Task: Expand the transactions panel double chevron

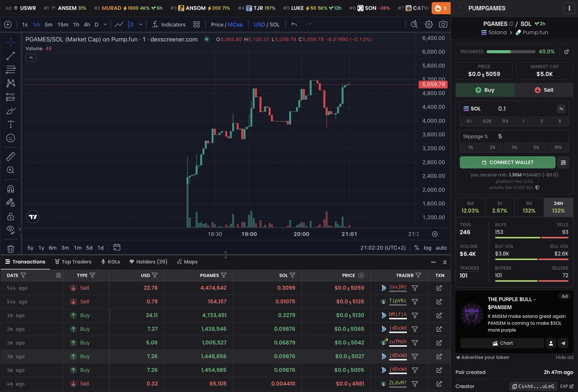Action: point(445,262)
